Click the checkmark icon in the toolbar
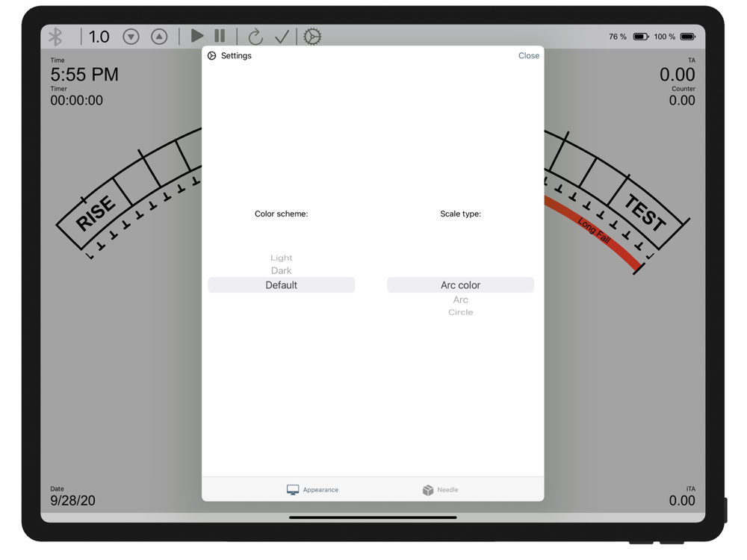This screenshot has height=560, width=747. click(x=282, y=37)
